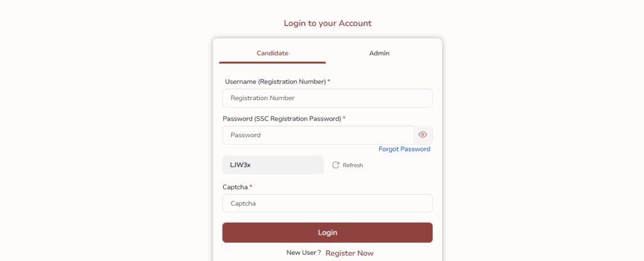The width and height of the screenshot is (644, 261).
Task: Switch to the Candidate tab
Action: coord(272,53)
